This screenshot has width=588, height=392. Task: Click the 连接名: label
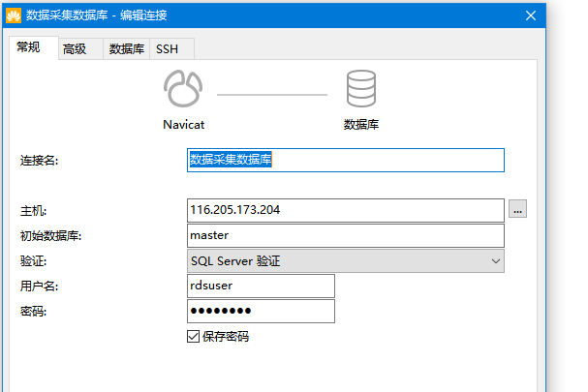39,161
